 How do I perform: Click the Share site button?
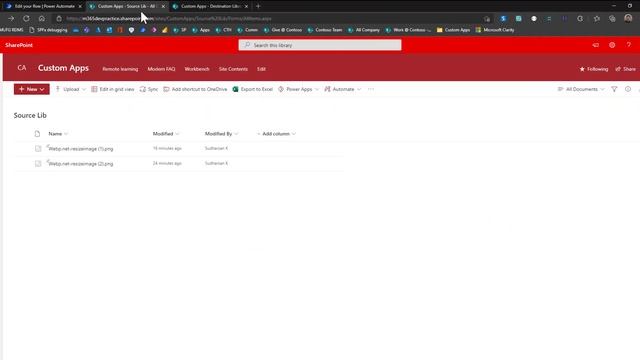(x=625, y=69)
